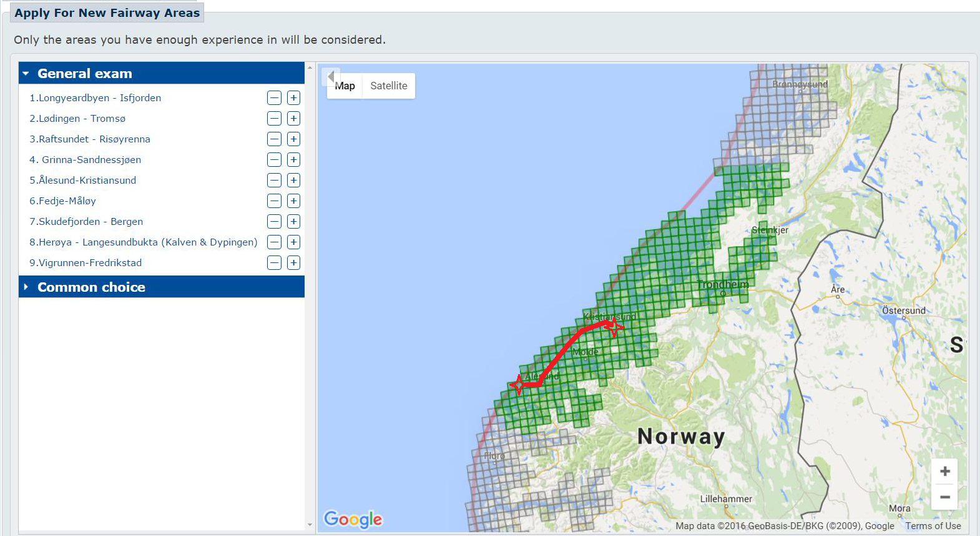Remove Herøya - Langesundbukta using minus icon
This screenshot has width=980, height=536.
pyautogui.click(x=274, y=242)
